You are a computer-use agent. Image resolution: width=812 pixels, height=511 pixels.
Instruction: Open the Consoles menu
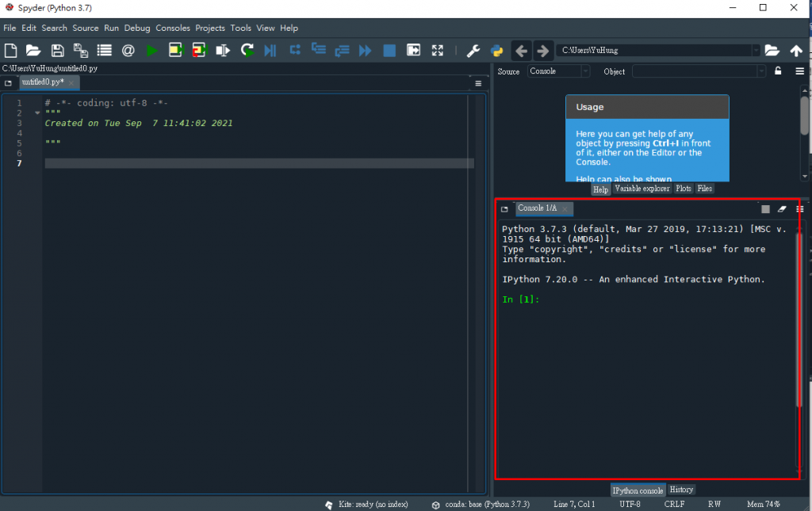point(173,28)
